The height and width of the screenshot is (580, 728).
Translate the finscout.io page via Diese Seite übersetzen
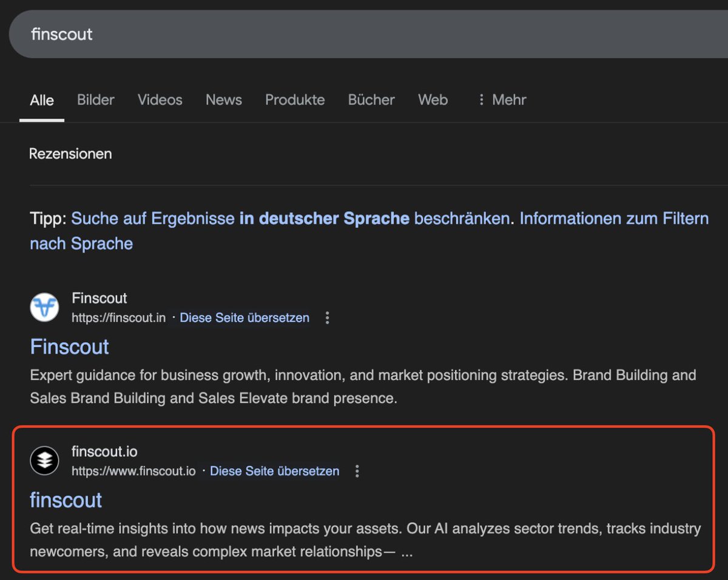[274, 471]
